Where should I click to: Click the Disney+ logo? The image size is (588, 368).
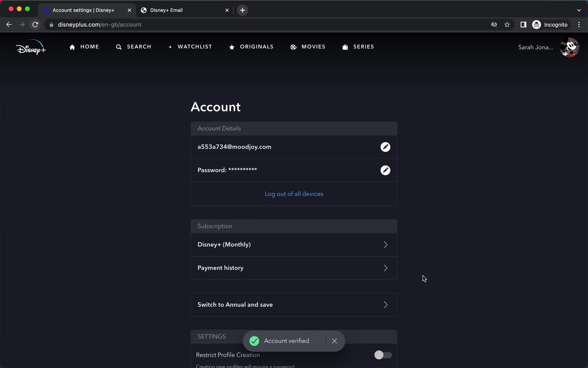coord(31,47)
